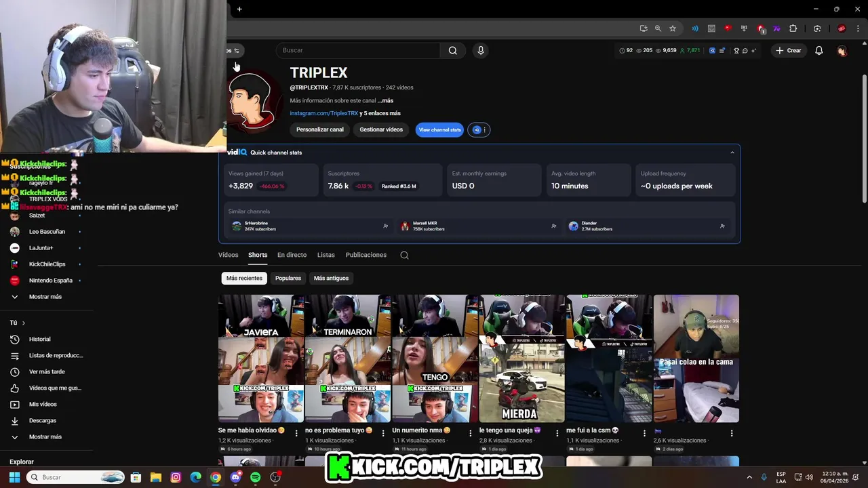Screen dimensions: 868x488
Task: Open similar channel Marzell MKR
Action: click(423, 226)
